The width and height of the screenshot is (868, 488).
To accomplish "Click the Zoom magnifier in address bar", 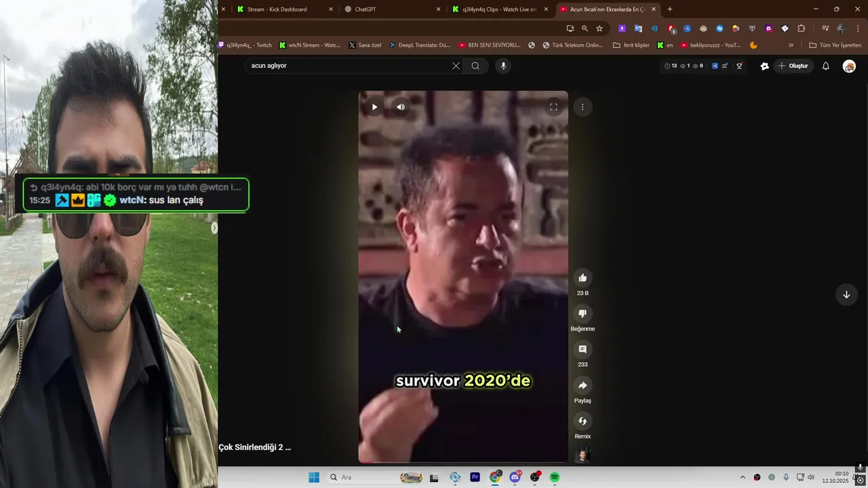I will 585,28.
